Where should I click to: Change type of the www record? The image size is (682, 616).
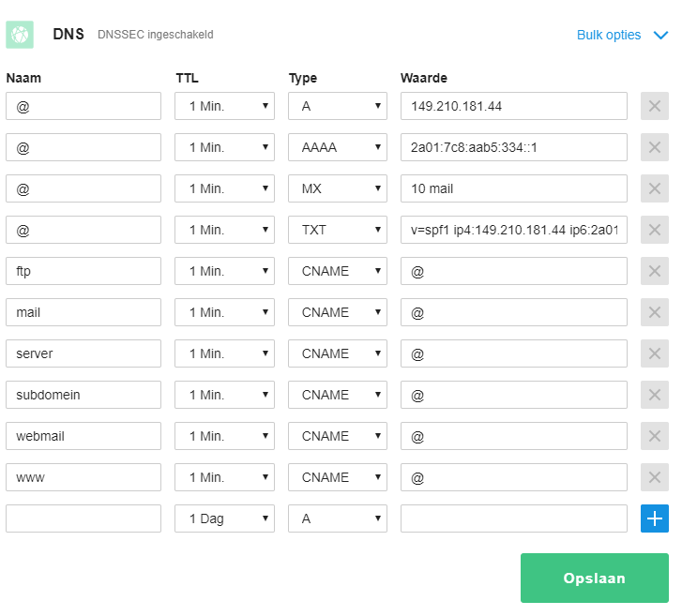click(338, 477)
